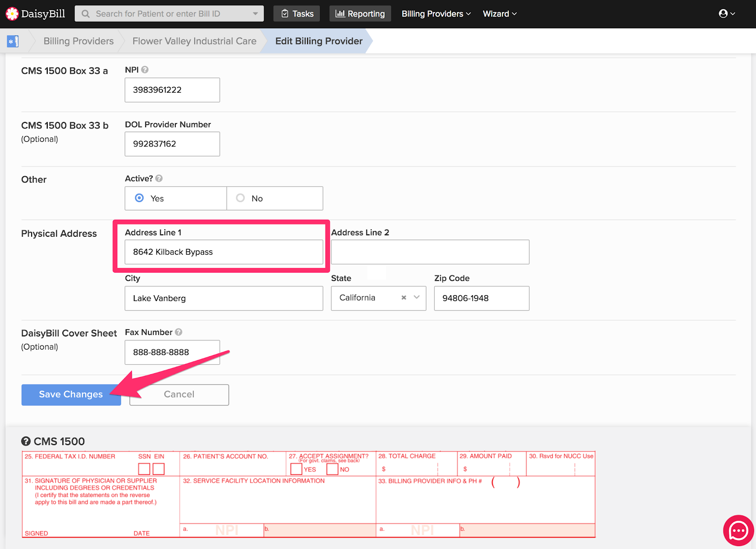The width and height of the screenshot is (756, 549).
Task: Click the CMS 1500 form preview image
Action: pyautogui.click(x=309, y=495)
